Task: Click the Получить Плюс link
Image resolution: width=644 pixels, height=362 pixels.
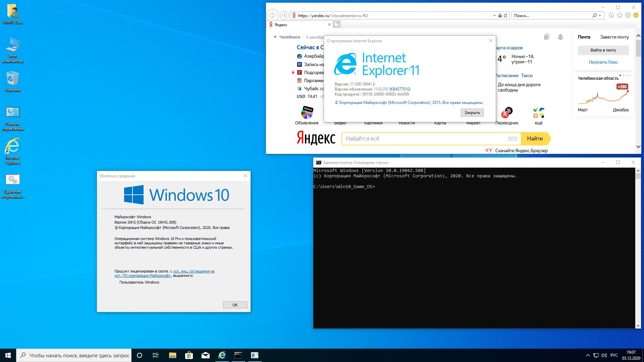Action: (x=603, y=62)
